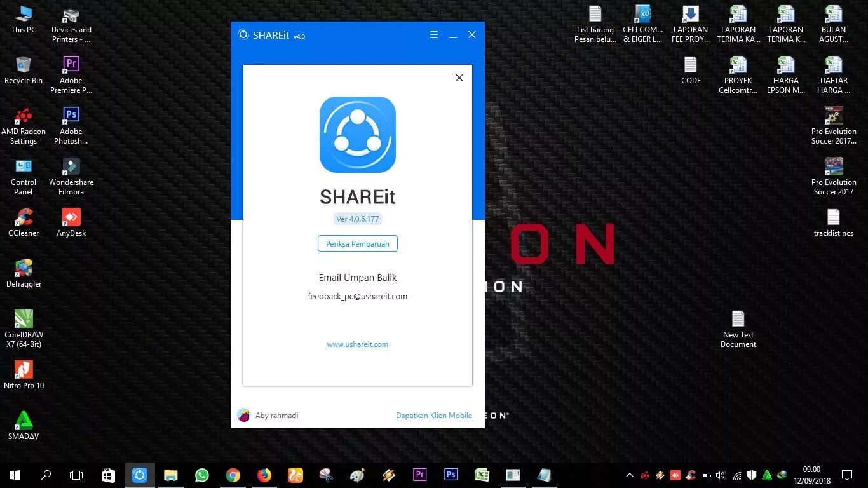Viewport: 868px width, 488px height.
Task: Open Photoshop from taskbar
Action: [451, 475]
